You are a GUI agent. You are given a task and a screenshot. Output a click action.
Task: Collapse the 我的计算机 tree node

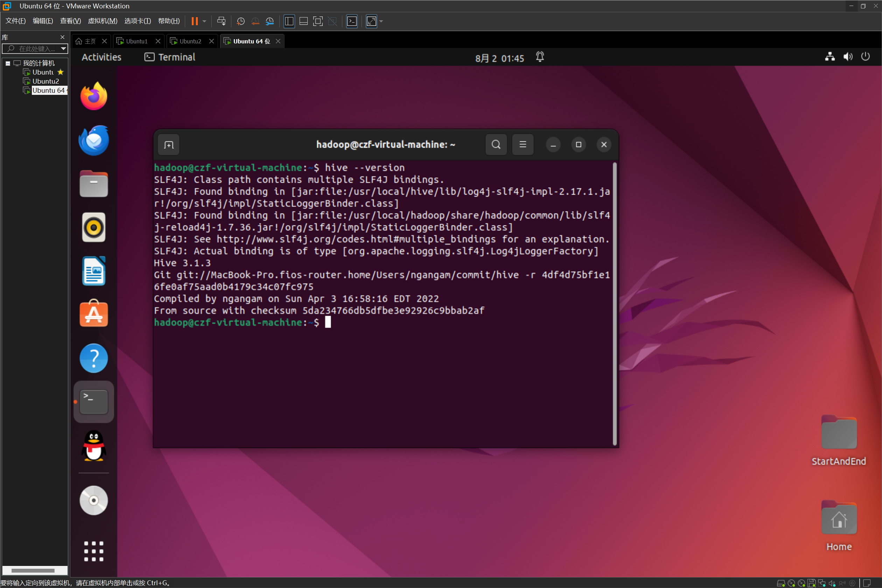click(x=7, y=63)
